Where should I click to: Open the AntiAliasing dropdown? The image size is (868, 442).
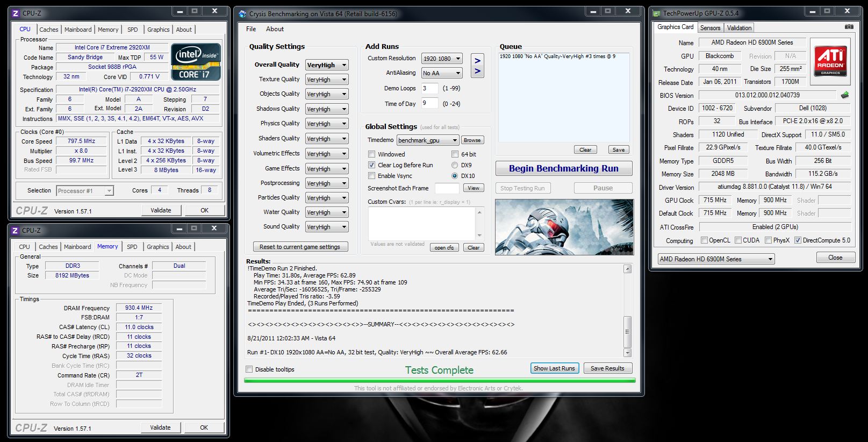[442, 73]
